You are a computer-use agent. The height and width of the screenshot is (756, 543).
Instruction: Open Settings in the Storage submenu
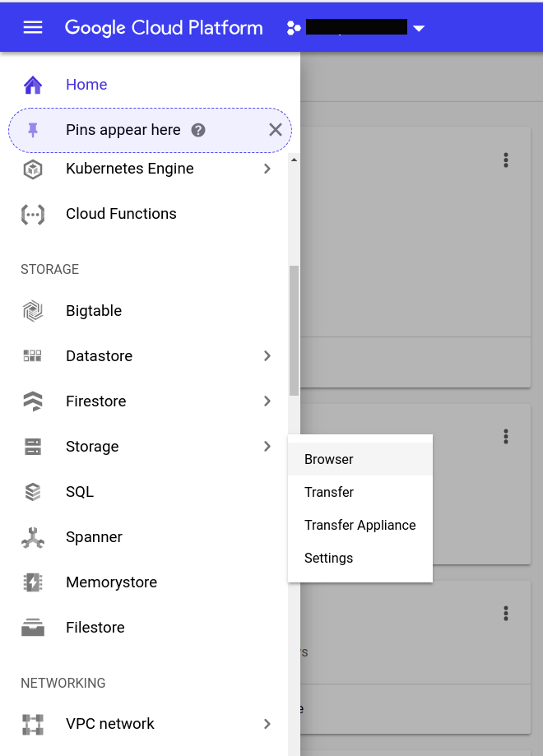coord(329,559)
